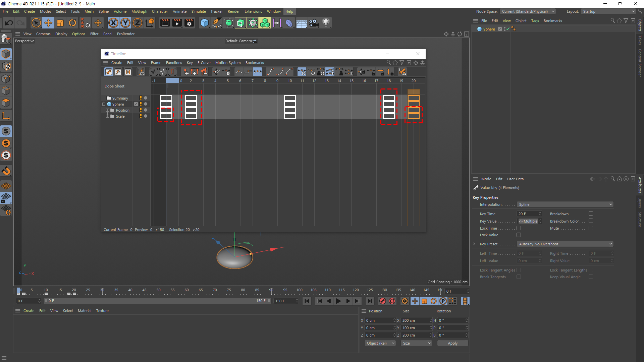This screenshot has height=362, width=644.
Task: Click the Apply button
Action: (x=452, y=343)
